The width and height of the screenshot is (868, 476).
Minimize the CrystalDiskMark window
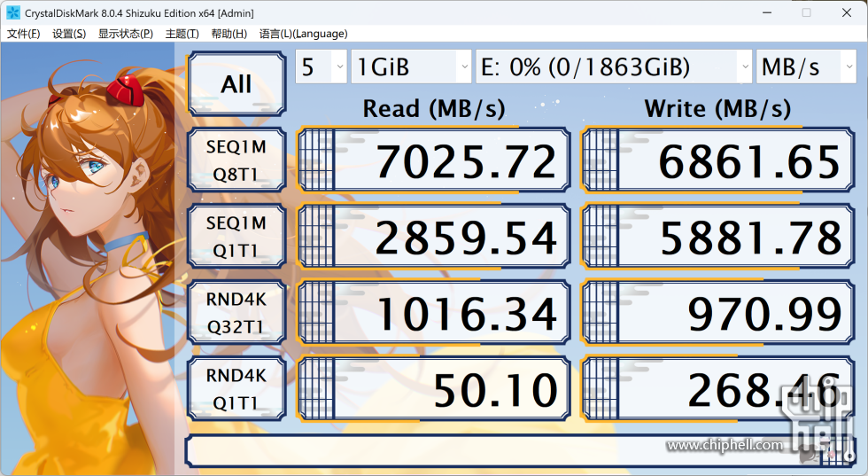tap(767, 12)
